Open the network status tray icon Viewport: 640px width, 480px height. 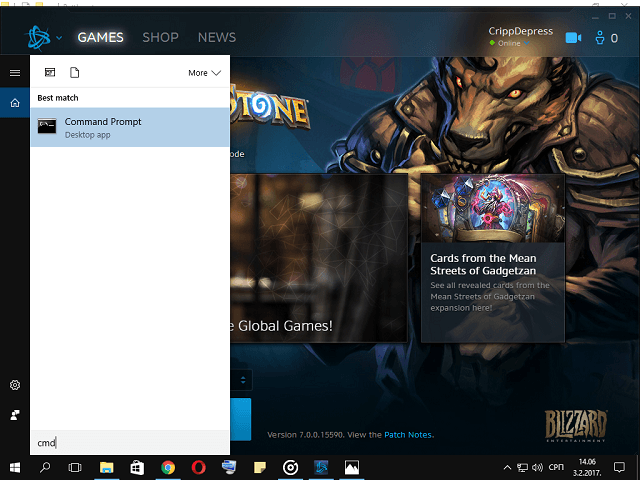click(x=522, y=467)
